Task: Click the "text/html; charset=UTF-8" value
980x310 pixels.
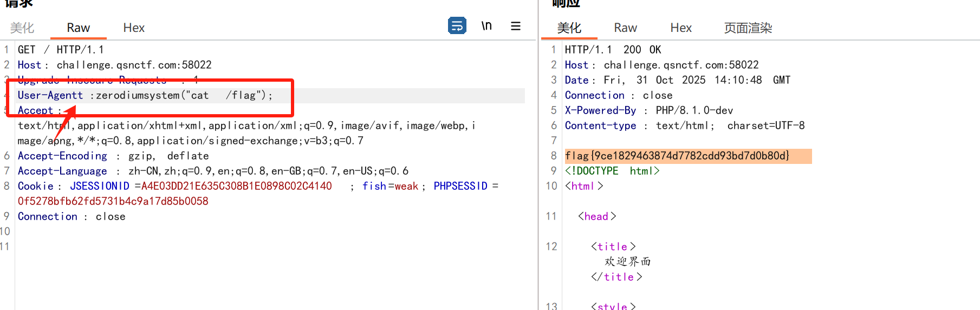Action: point(730,126)
